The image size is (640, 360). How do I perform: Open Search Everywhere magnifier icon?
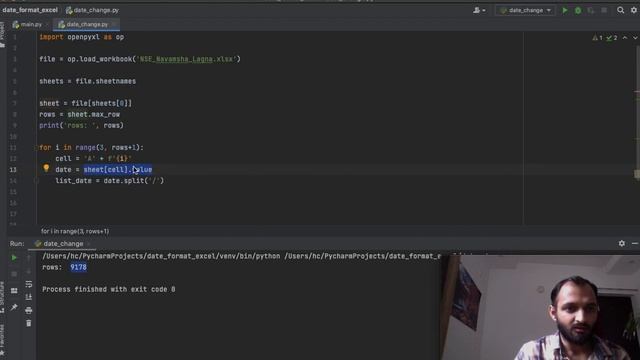coord(620,10)
